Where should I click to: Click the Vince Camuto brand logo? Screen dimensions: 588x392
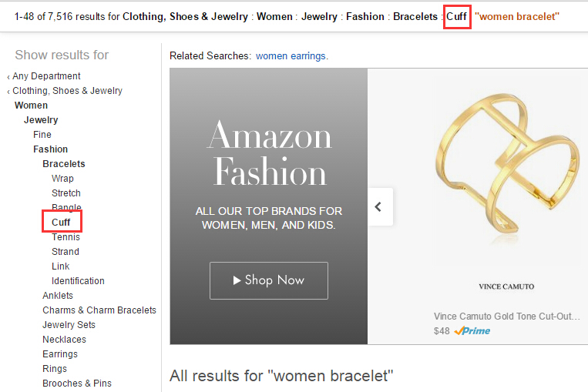coord(506,286)
